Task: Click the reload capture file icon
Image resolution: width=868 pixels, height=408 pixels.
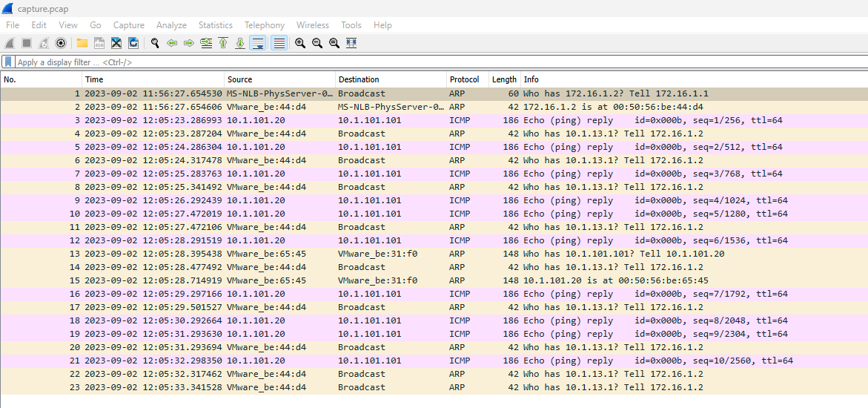Action: [133, 43]
